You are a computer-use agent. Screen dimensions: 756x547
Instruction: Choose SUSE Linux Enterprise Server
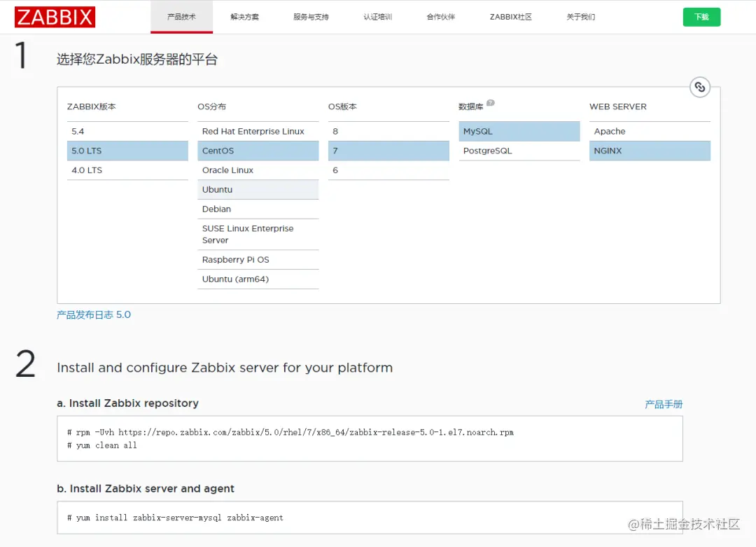coord(258,235)
